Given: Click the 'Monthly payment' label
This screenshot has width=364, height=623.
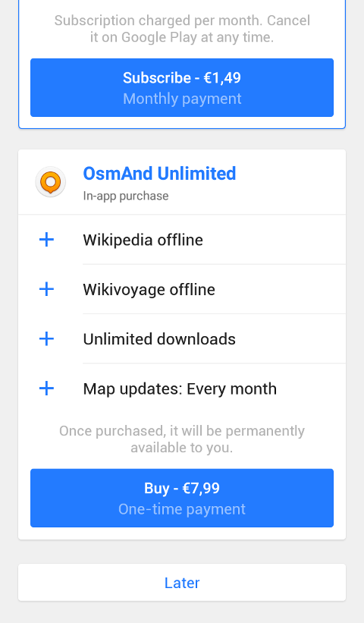Looking at the screenshot, I should (x=182, y=99).
